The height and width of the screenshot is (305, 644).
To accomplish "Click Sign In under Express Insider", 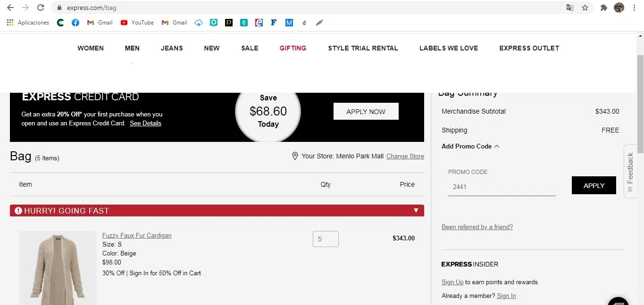I will 506,296.
